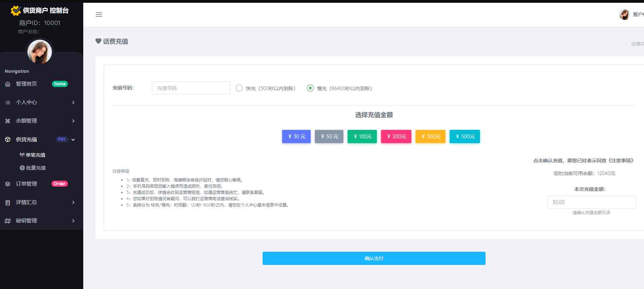The image size is (644, 289).
Task: Expand the 个人中心 submenu chevron
Action: pyautogui.click(x=73, y=102)
